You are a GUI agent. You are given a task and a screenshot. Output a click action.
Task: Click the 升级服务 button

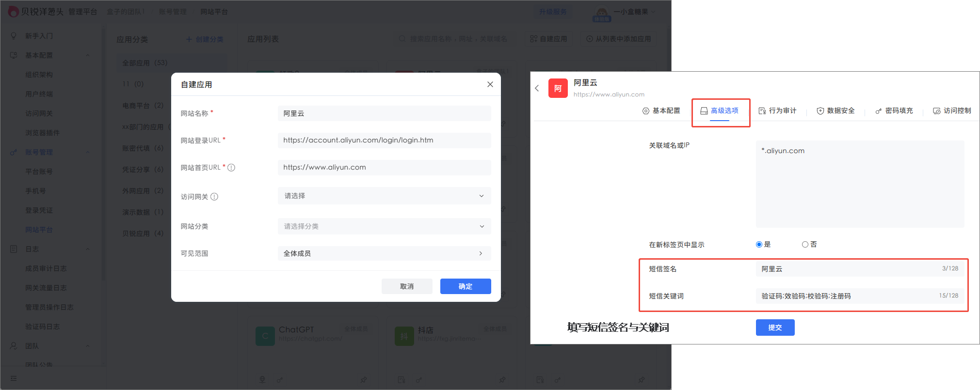click(x=553, y=12)
